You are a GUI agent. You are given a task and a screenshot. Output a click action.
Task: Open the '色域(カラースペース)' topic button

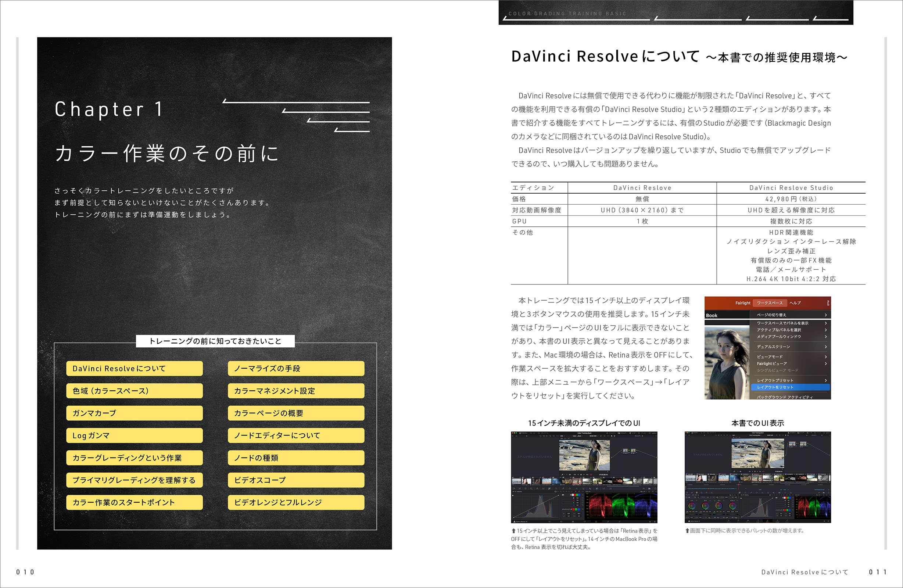(x=134, y=391)
